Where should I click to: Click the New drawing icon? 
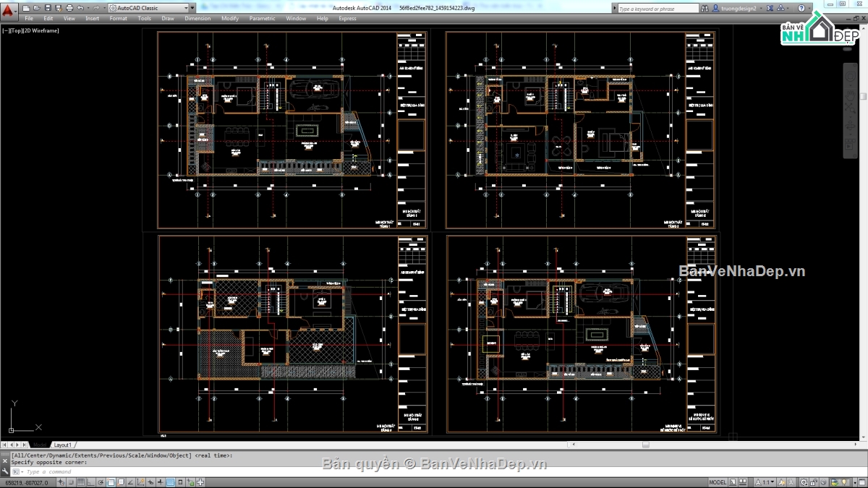tap(26, 8)
